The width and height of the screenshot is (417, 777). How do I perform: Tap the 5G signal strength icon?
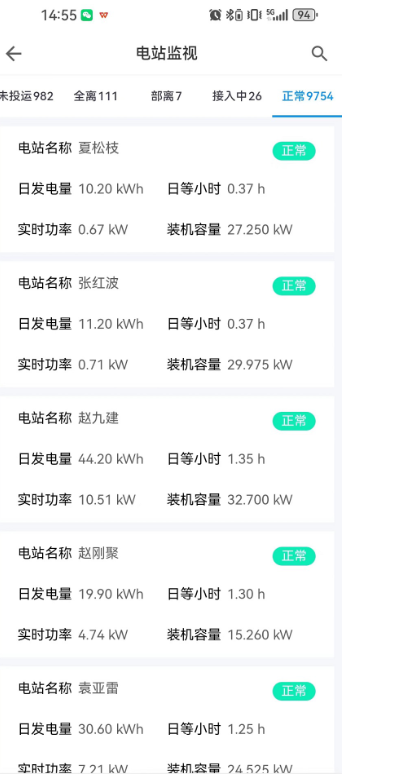pyautogui.click(x=277, y=15)
